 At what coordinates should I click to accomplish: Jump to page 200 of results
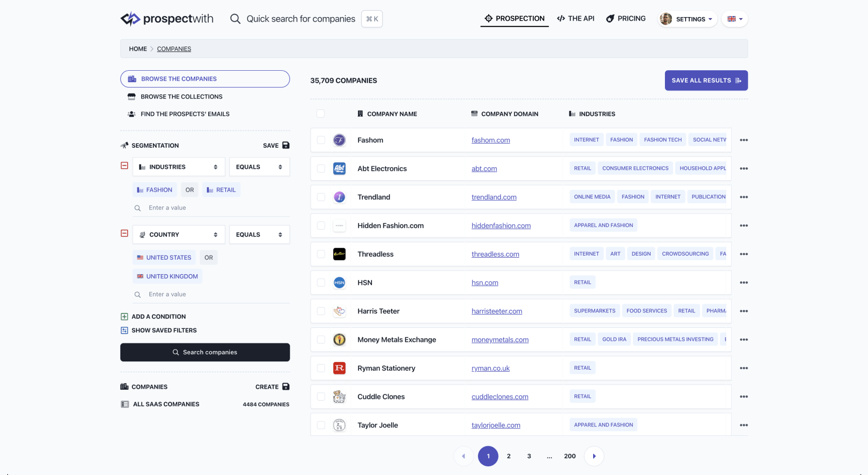point(570,456)
